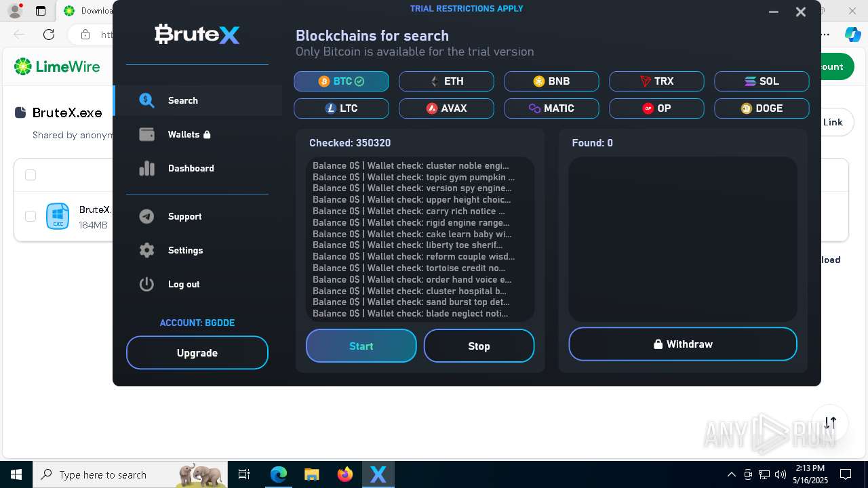Click the BruteX logo

[x=197, y=34]
